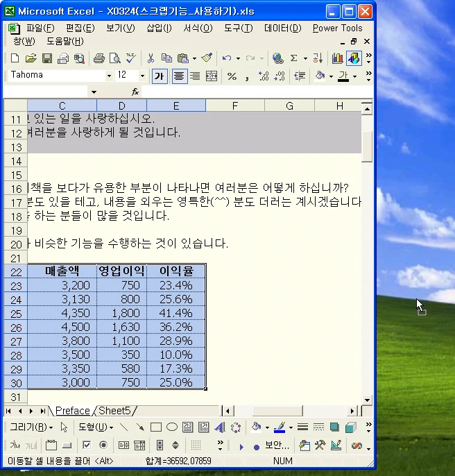Screen dimensions: 455x476
Task: Undo the last action
Action: [x=227, y=58]
